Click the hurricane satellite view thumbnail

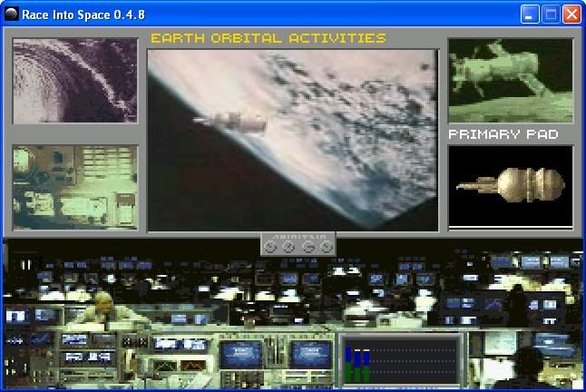tap(75, 81)
